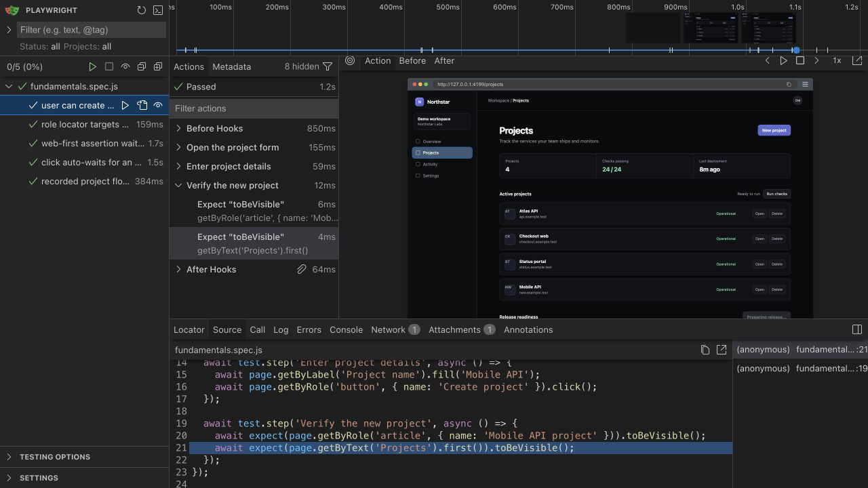Screen dimensions: 868x488
Task: Open source in editor icon
Action: click(722, 350)
